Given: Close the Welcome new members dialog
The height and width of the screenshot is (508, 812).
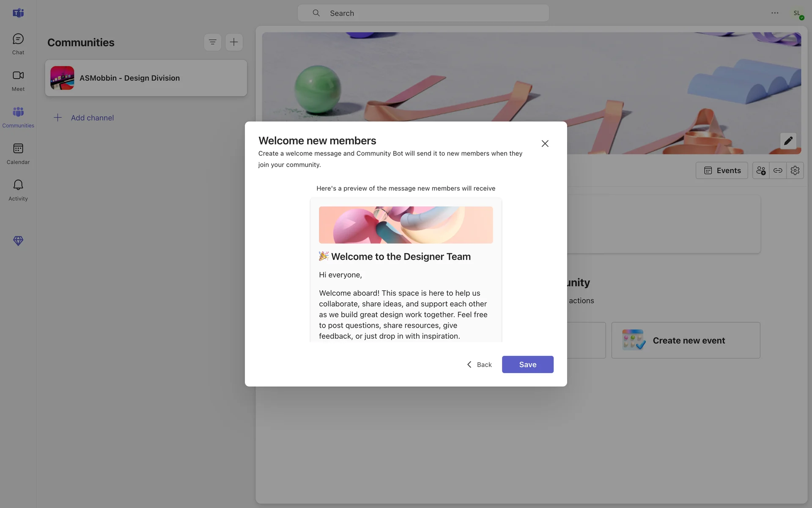Looking at the screenshot, I should [545, 144].
